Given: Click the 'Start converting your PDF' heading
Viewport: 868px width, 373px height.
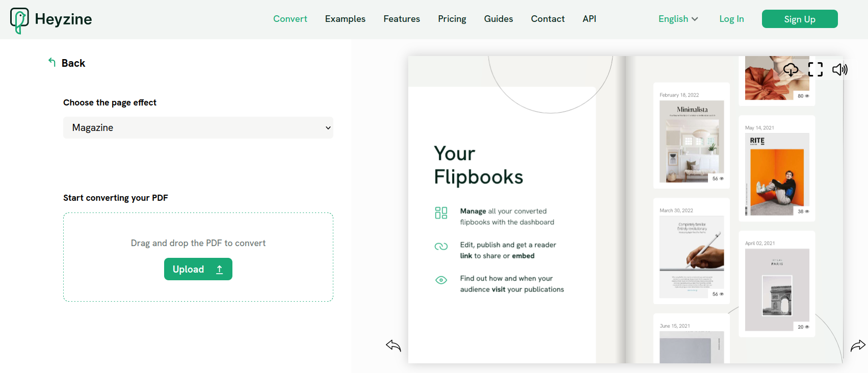Looking at the screenshot, I should pyautogui.click(x=116, y=198).
